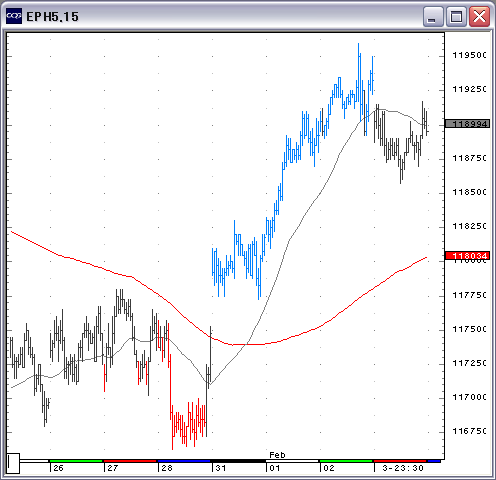Select date label 01 on time axis

point(275,468)
